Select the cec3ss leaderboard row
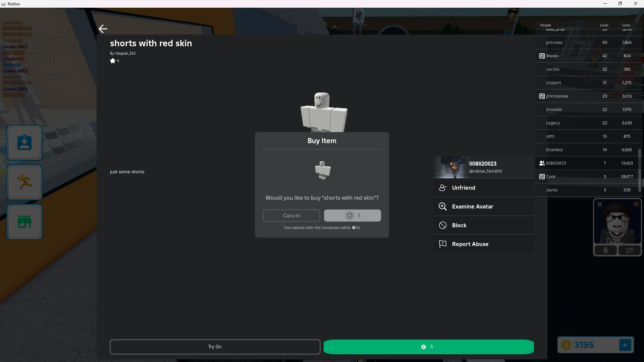Screen dimensions: 644x362 [x=589, y=69]
